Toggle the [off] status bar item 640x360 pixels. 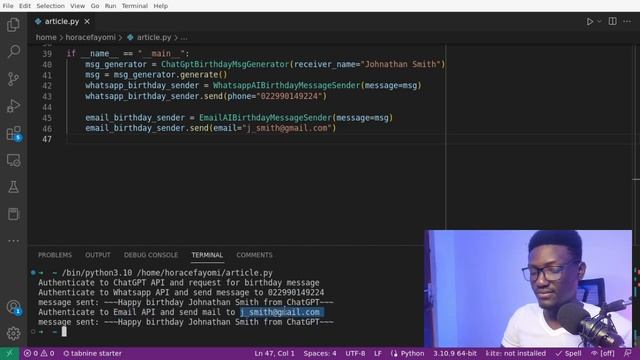tap(602, 353)
